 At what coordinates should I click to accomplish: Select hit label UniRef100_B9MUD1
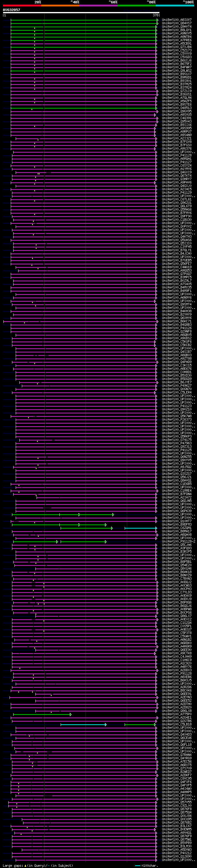[x=177, y=78]
